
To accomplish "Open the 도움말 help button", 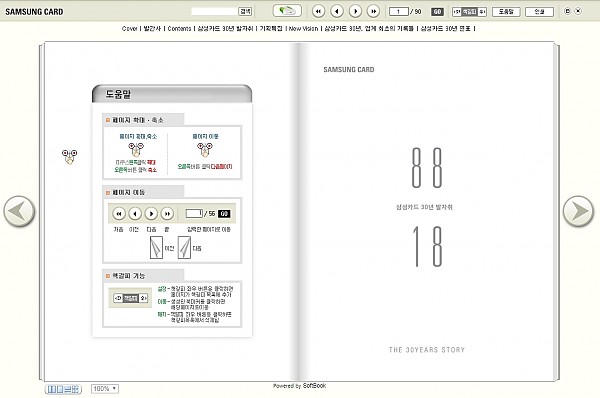I will pyautogui.click(x=506, y=12).
